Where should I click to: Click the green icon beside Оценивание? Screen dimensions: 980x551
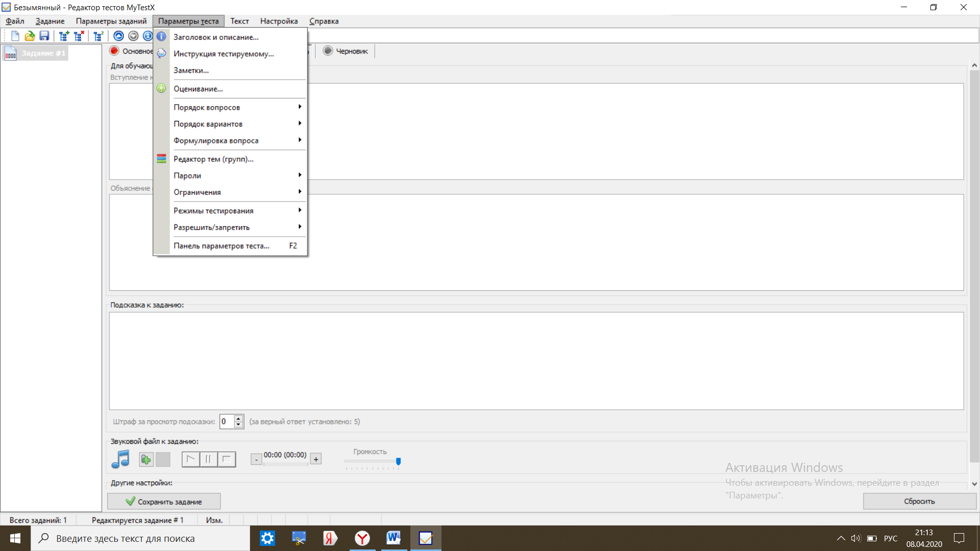pyautogui.click(x=161, y=88)
